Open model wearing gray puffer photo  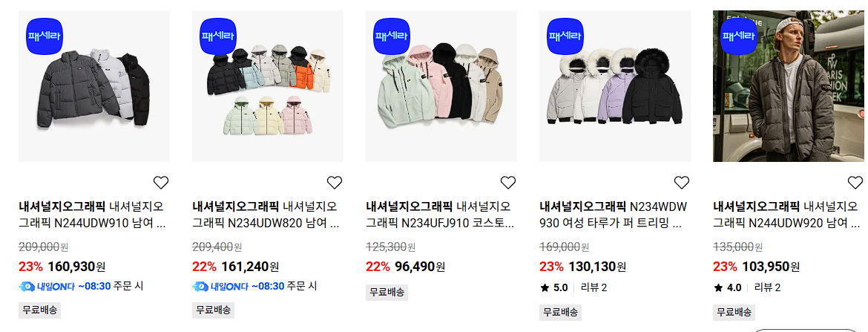click(x=789, y=86)
